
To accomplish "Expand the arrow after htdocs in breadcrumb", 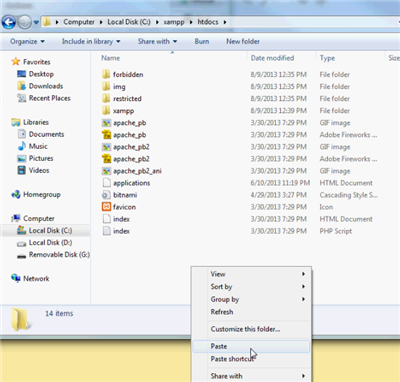I will coord(225,22).
